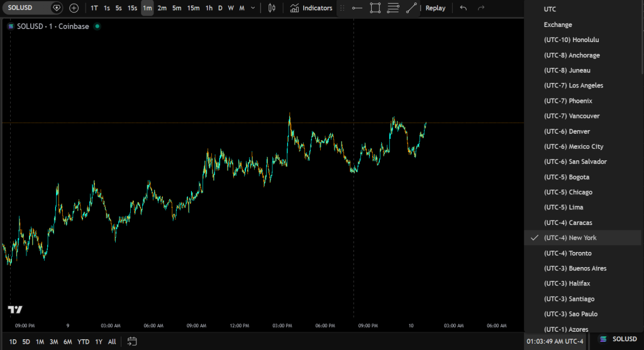Start bar Replay mode
Viewport: 644px width, 350px height.
pos(435,8)
